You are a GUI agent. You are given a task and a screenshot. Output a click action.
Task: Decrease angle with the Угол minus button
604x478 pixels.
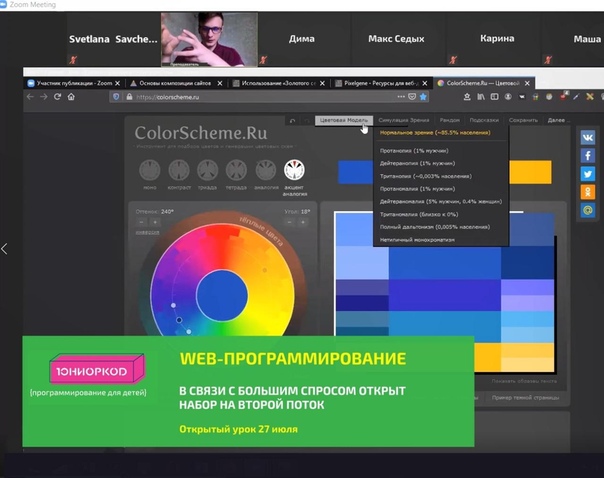[x=289, y=222]
